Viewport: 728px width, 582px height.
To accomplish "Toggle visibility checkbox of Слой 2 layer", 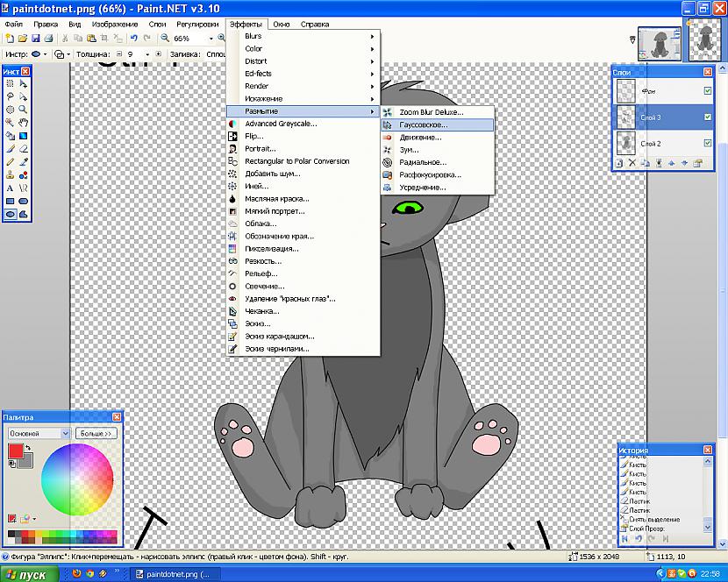I will [x=707, y=143].
